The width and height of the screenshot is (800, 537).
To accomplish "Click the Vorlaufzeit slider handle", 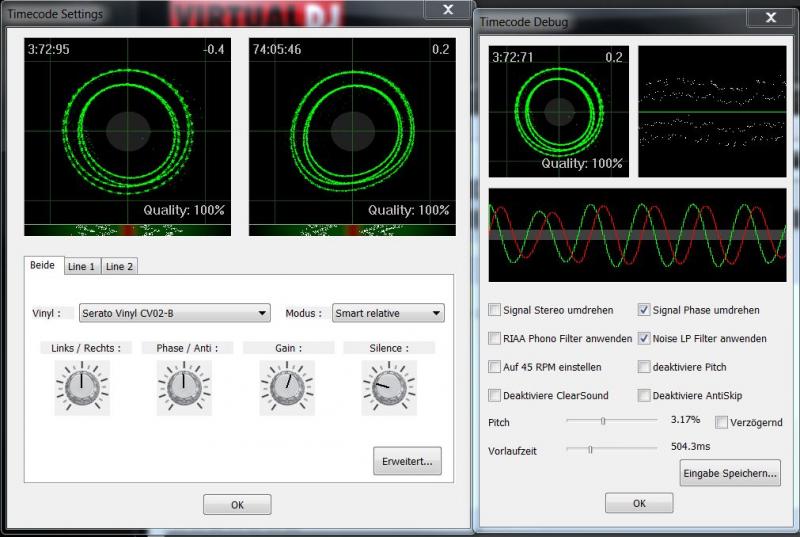I will click(x=590, y=449).
